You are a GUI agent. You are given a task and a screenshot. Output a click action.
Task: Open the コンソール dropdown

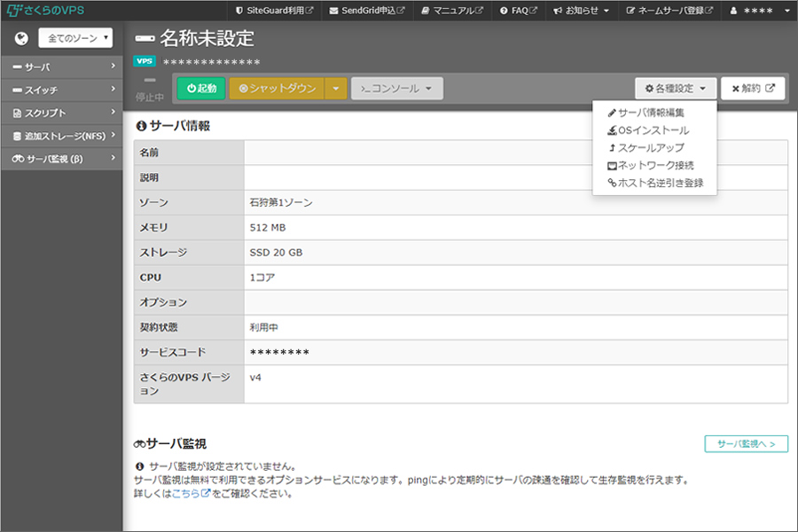(397, 89)
